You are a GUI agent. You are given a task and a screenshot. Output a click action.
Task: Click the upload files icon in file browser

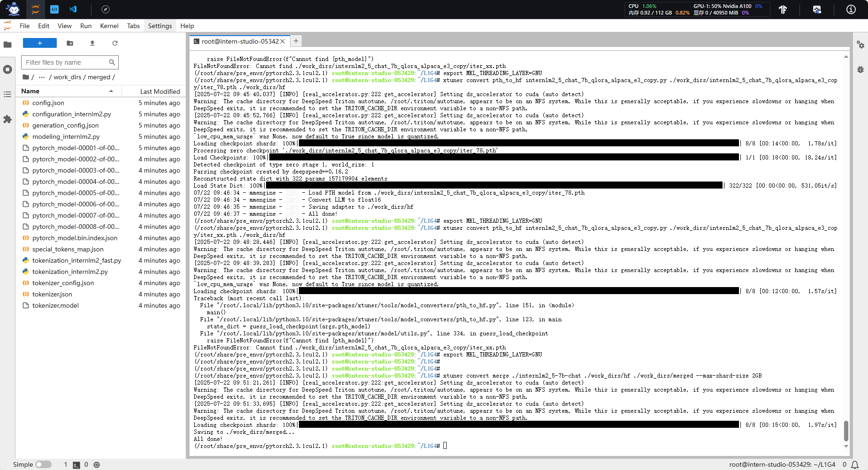point(92,43)
